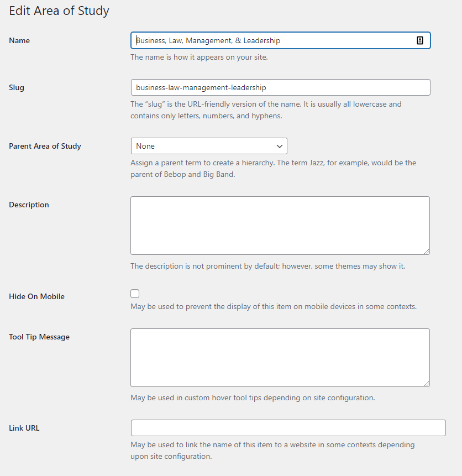Click the 'Link URL' label

click(24, 428)
